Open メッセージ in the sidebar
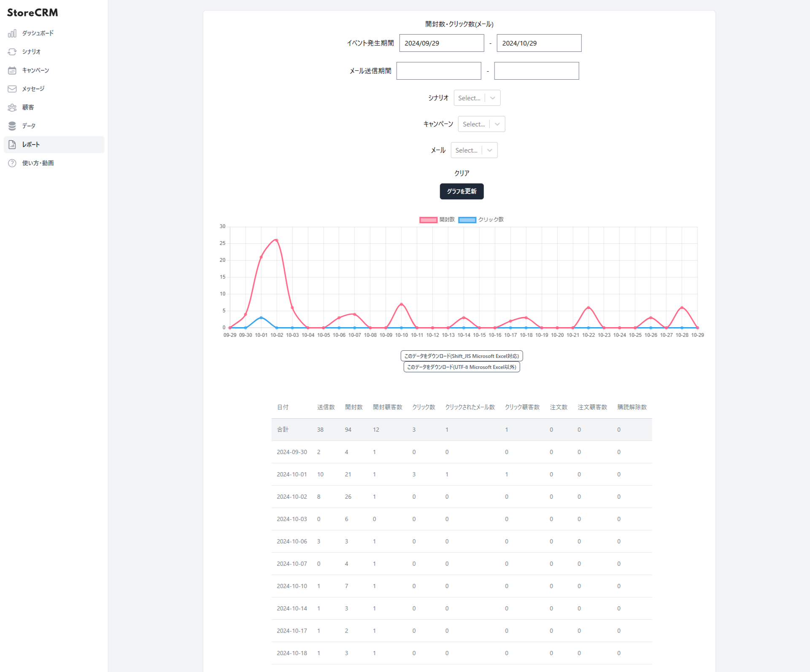This screenshot has height=672, width=810. click(54, 89)
